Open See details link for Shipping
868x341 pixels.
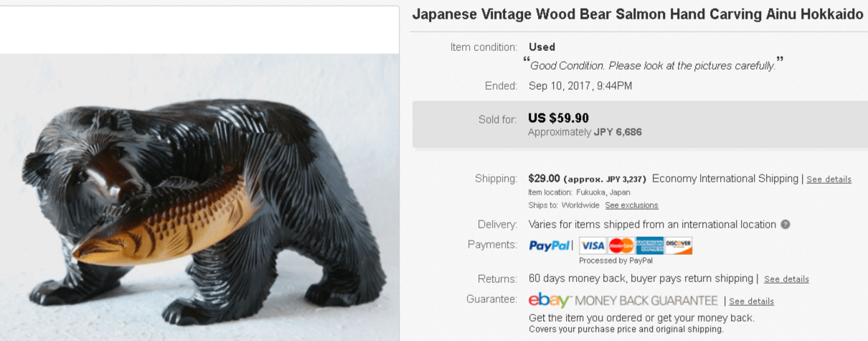(x=829, y=179)
